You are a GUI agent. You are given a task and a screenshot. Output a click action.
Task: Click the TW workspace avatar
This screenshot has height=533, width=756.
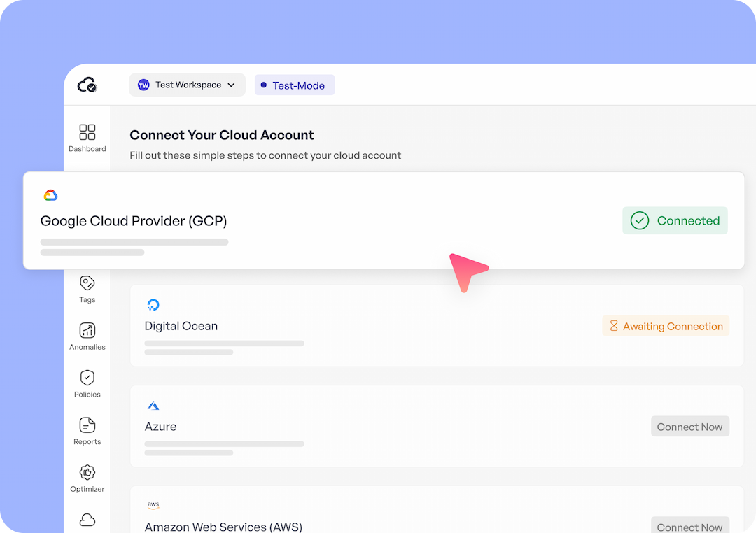pyautogui.click(x=143, y=85)
